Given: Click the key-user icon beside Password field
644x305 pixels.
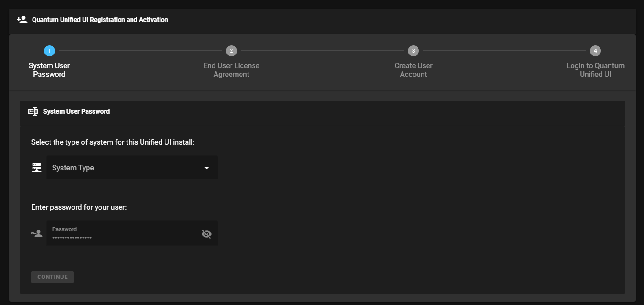Looking at the screenshot, I should click(37, 234).
